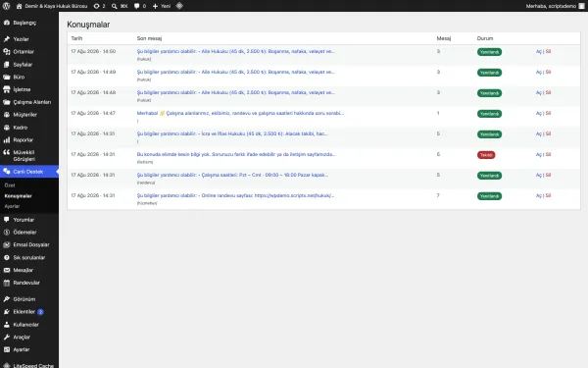This screenshot has height=368, width=588.
Task: Click the date 17 Ağu 2026 - 14:47
Action: tap(93, 113)
